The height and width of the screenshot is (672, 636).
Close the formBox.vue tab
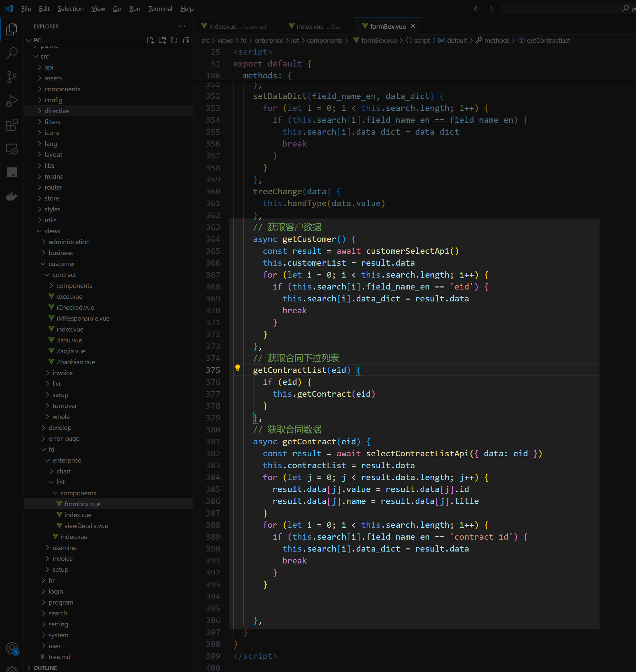click(x=413, y=26)
